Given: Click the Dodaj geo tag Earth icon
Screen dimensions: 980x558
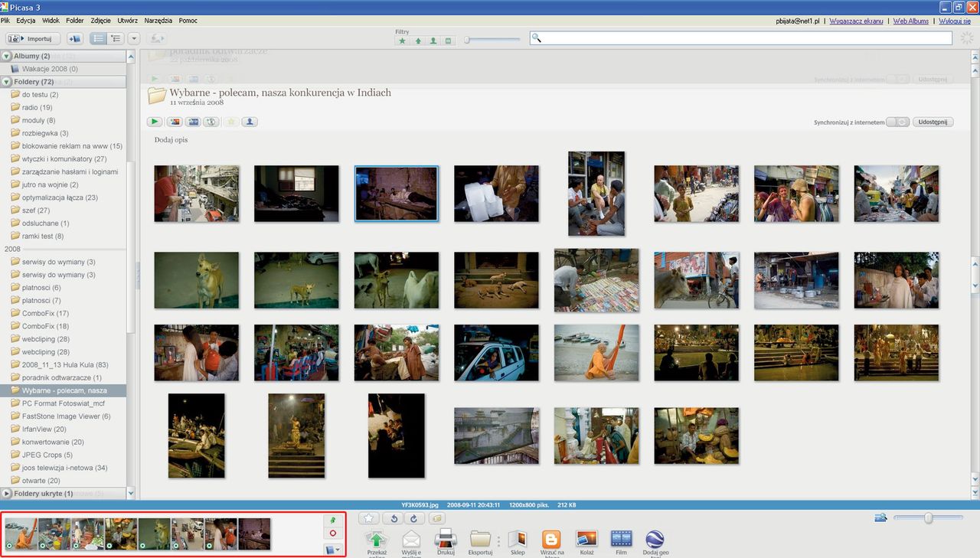Looking at the screenshot, I should pyautogui.click(x=655, y=539).
